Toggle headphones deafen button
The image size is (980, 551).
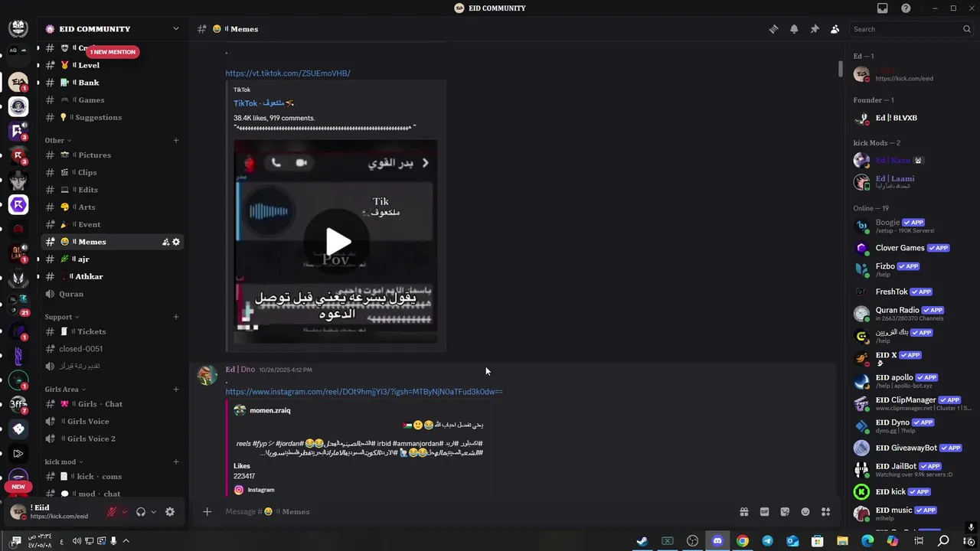click(140, 512)
